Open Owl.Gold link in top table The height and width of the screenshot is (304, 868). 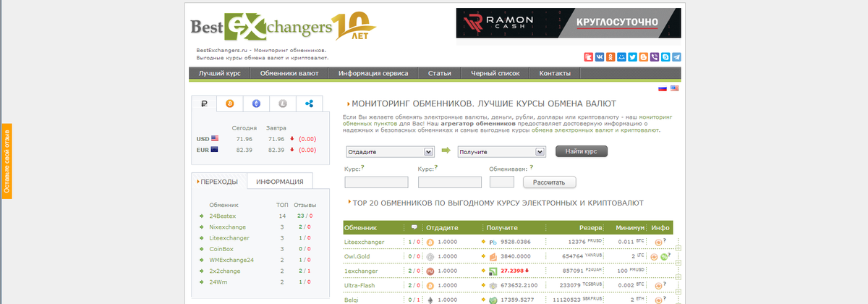tap(357, 256)
